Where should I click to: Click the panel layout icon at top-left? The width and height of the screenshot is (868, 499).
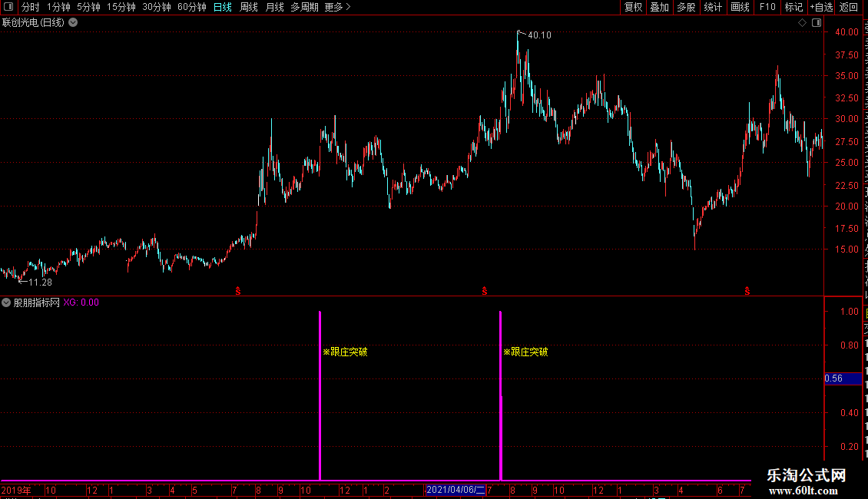pyautogui.click(x=8, y=7)
